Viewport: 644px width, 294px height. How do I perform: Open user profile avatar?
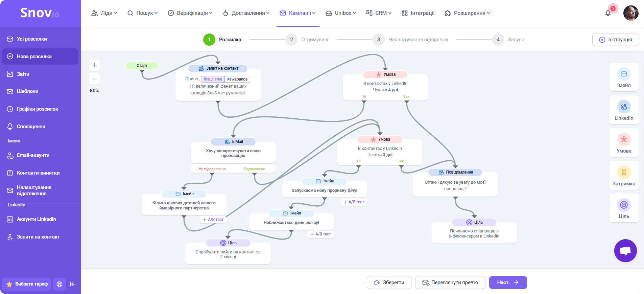[631, 13]
